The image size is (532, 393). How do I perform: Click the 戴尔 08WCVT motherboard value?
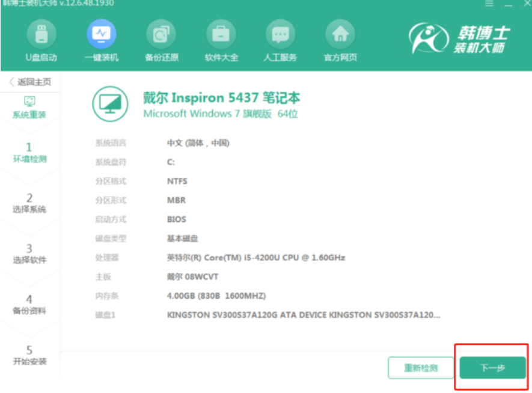tap(192, 276)
